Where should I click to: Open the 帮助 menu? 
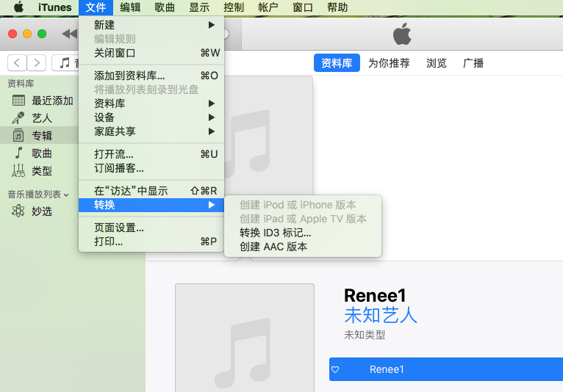pos(337,7)
